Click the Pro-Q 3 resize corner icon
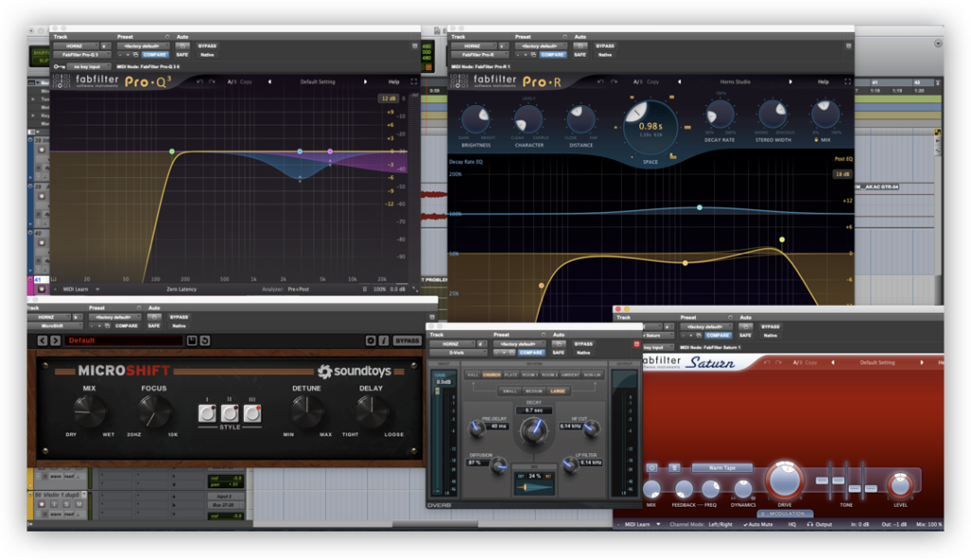Screen dimensions: 971x560 pyautogui.click(x=415, y=289)
